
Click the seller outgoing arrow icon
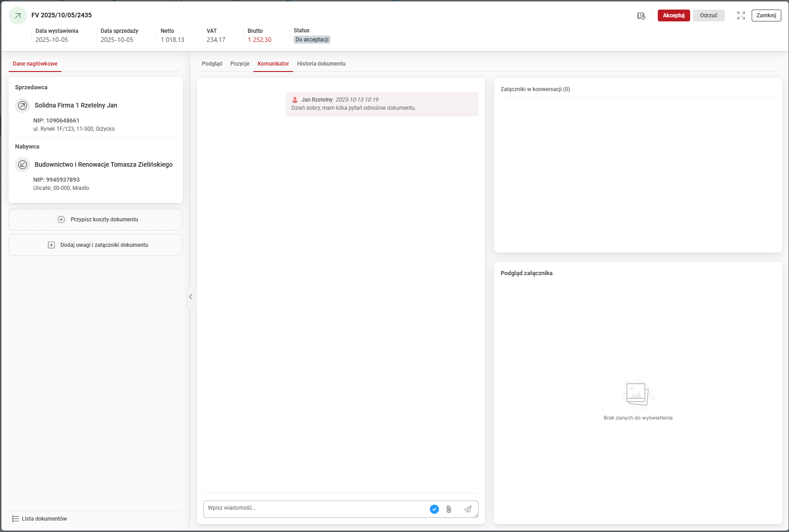(22, 105)
